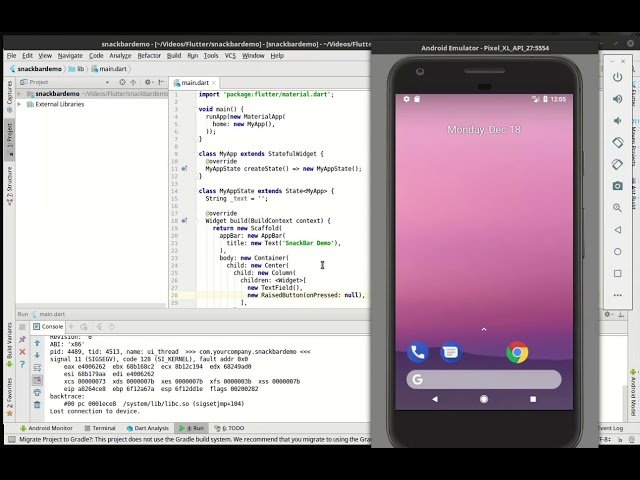Collapse build method fold marker at line 18

[x=196, y=221]
